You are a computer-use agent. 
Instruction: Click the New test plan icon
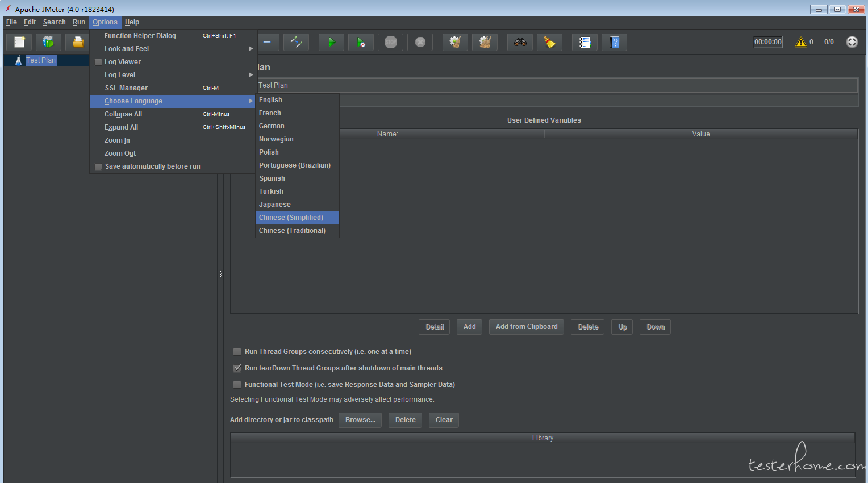click(19, 42)
